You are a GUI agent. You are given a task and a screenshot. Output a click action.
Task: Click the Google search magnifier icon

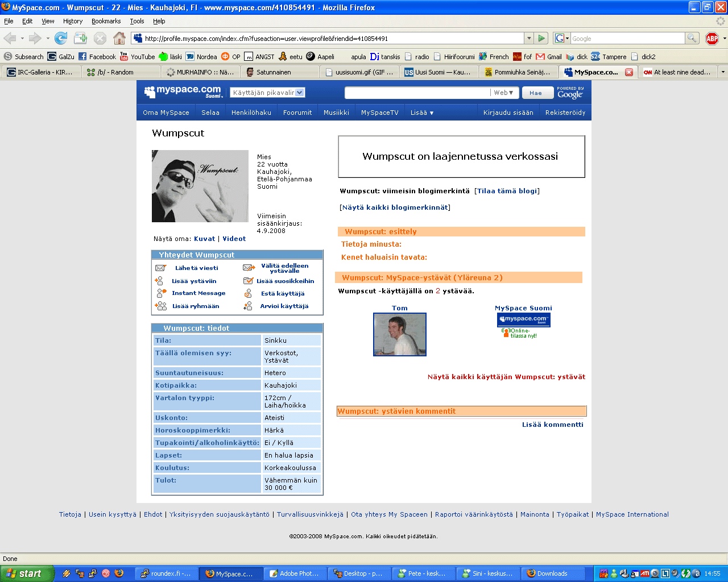pyautogui.click(x=692, y=38)
